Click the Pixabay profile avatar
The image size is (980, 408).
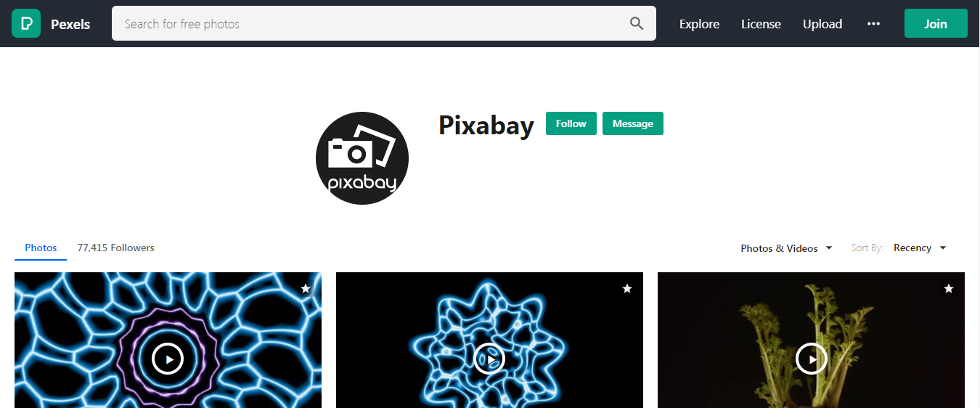pyautogui.click(x=362, y=158)
